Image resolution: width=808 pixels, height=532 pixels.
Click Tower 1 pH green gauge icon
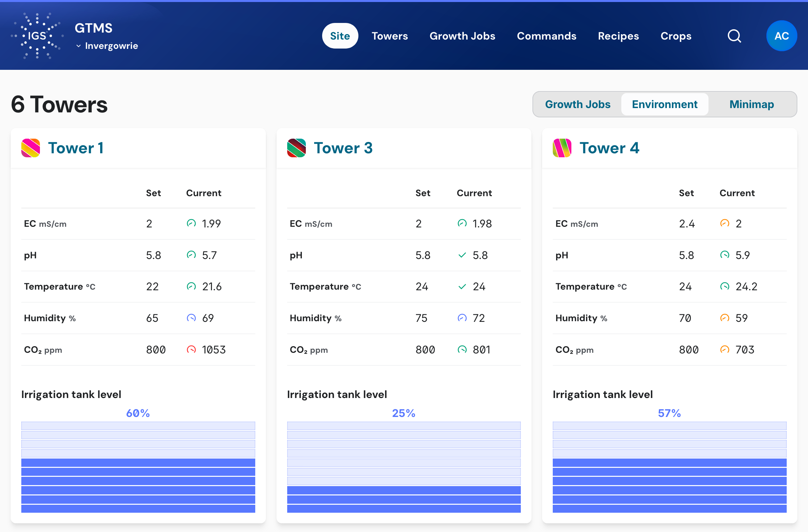[191, 255]
